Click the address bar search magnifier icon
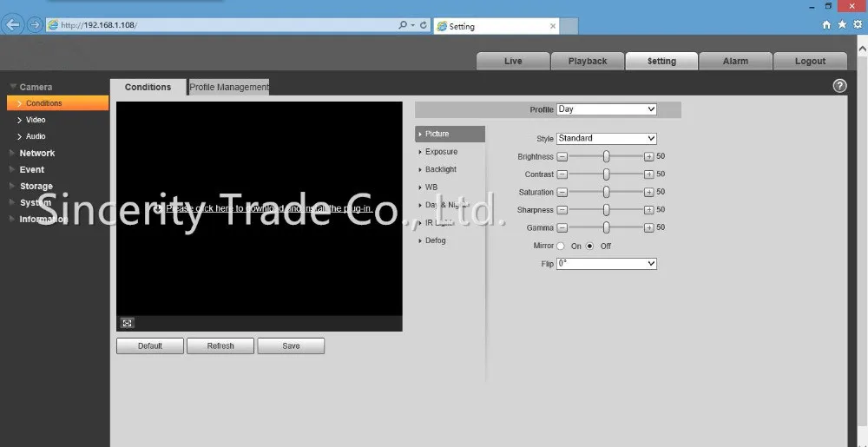This screenshot has width=868, height=447. 403,25
